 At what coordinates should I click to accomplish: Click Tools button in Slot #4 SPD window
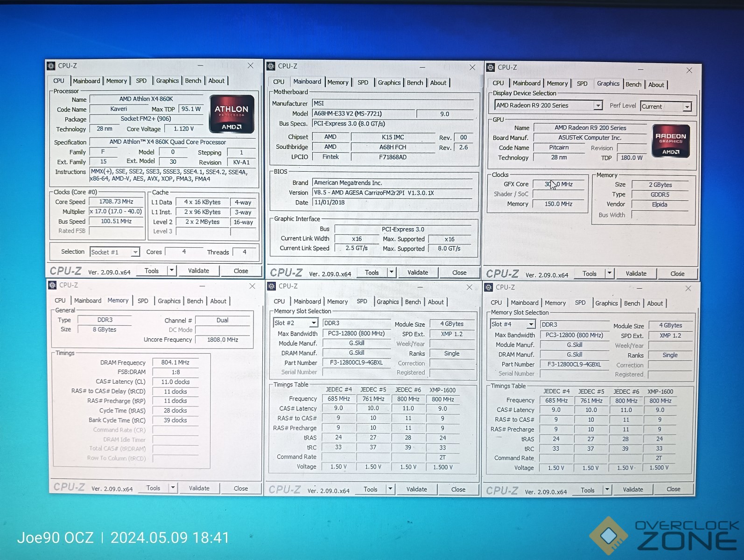(x=588, y=490)
